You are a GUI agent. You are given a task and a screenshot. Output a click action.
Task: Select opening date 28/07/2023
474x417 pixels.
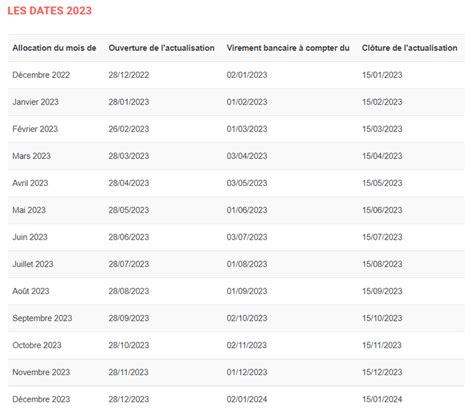point(129,264)
